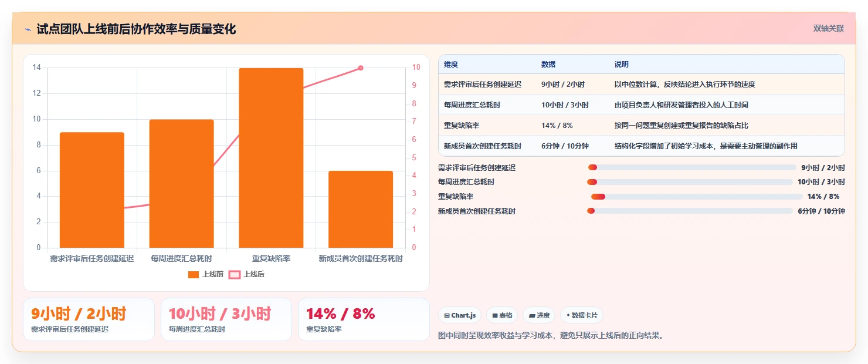Screen dimensions: 868x364
Task: Click progress bar for 重复缺陷率
Action: [x=697, y=197]
